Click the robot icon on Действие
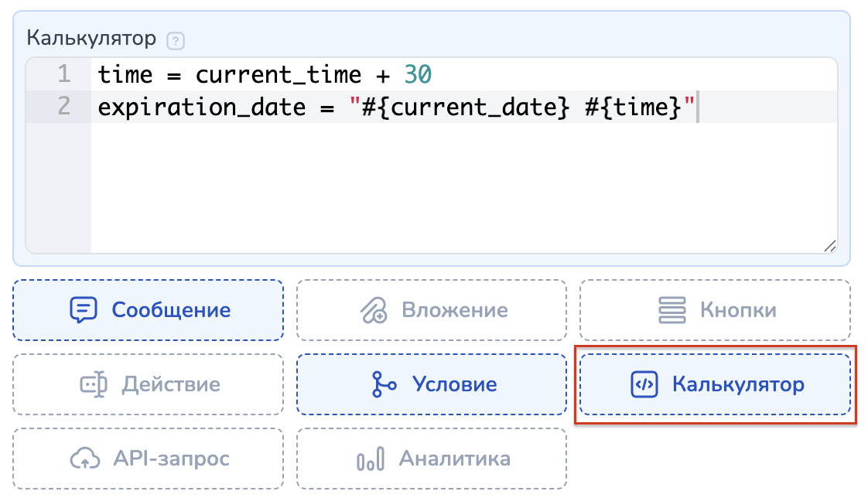Viewport: 868px width, 498px height. click(94, 384)
